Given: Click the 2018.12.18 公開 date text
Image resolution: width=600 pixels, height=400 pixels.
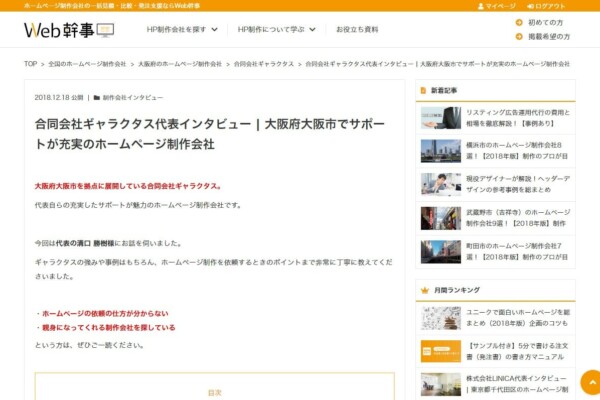Looking at the screenshot, I should [x=59, y=98].
